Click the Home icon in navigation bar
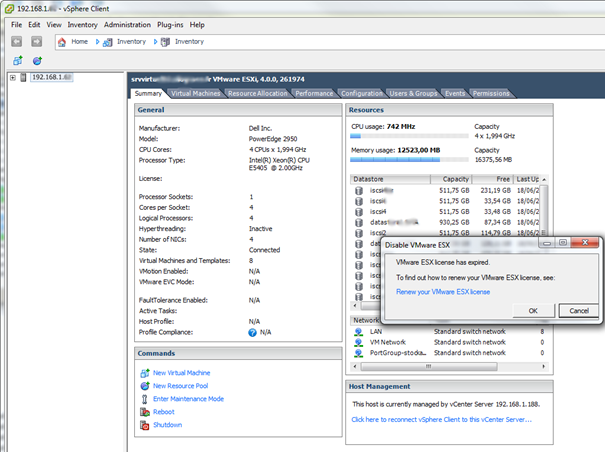This screenshot has width=605, height=452. click(x=62, y=42)
